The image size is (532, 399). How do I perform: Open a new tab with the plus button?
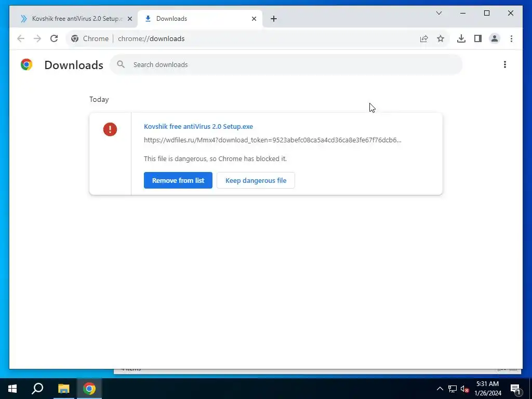click(x=274, y=19)
